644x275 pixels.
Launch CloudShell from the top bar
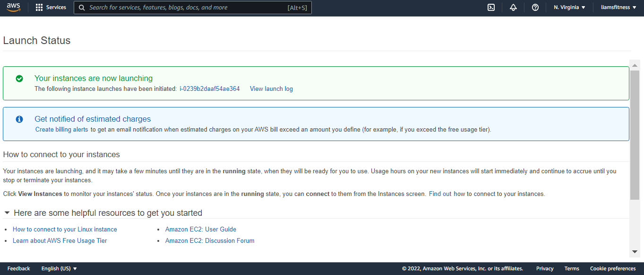point(491,8)
